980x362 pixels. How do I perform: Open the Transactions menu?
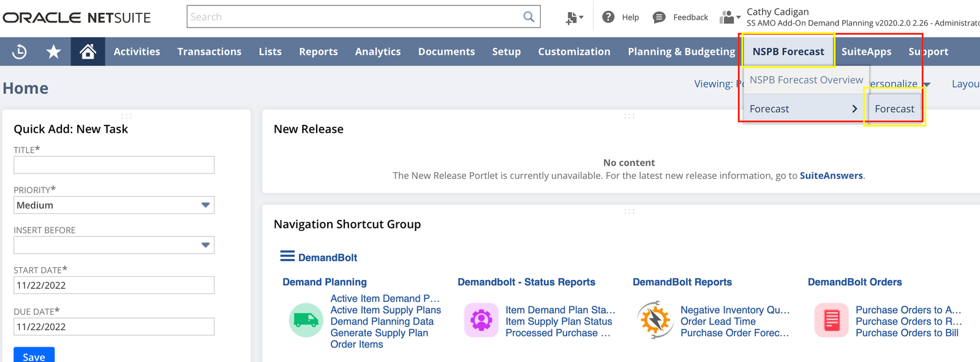click(209, 51)
